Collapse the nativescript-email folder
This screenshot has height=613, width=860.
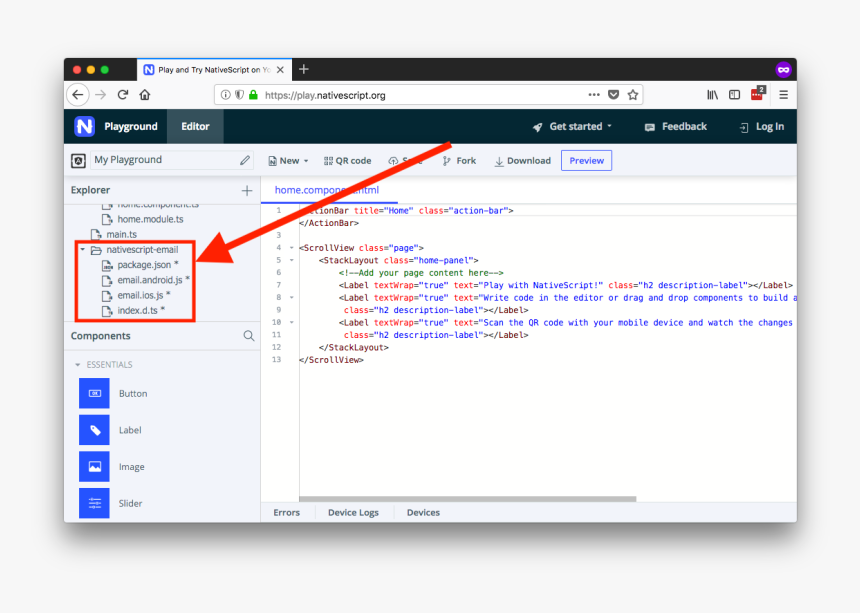pyautogui.click(x=83, y=249)
